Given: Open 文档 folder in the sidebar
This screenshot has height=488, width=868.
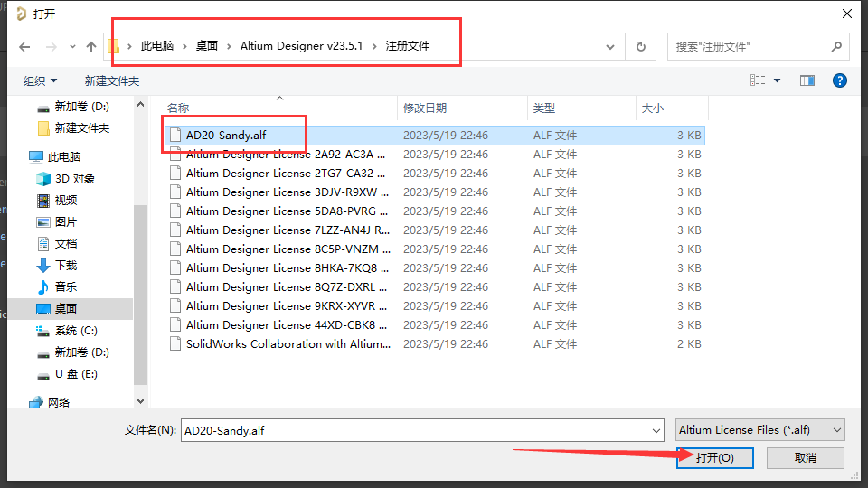Looking at the screenshot, I should click(x=56, y=244).
